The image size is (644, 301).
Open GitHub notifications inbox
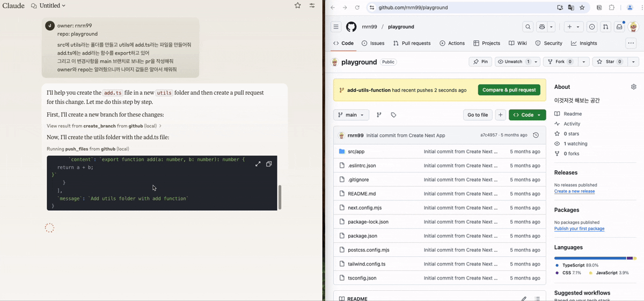pyautogui.click(x=619, y=27)
